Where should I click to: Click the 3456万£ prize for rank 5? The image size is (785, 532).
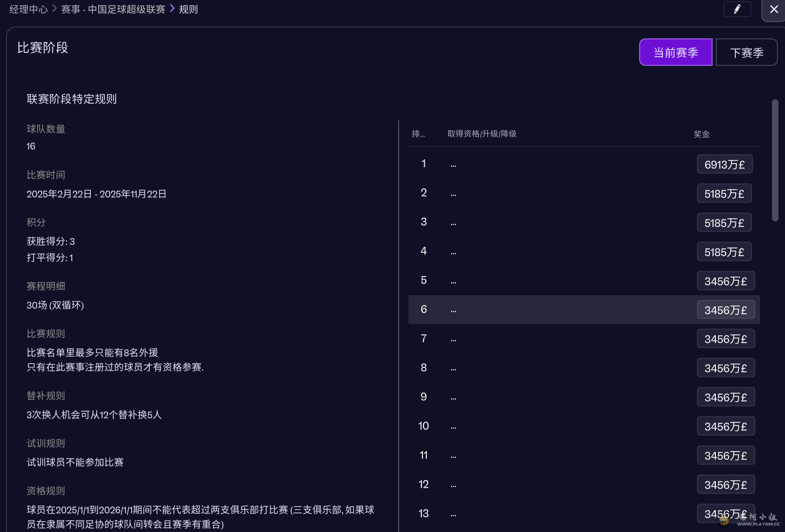pyautogui.click(x=725, y=281)
